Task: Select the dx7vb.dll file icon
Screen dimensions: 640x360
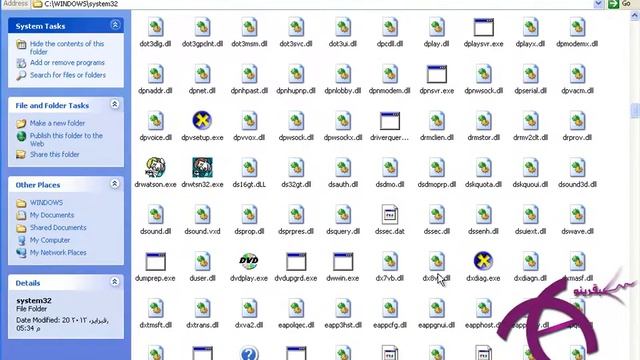Action: (390, 261)
